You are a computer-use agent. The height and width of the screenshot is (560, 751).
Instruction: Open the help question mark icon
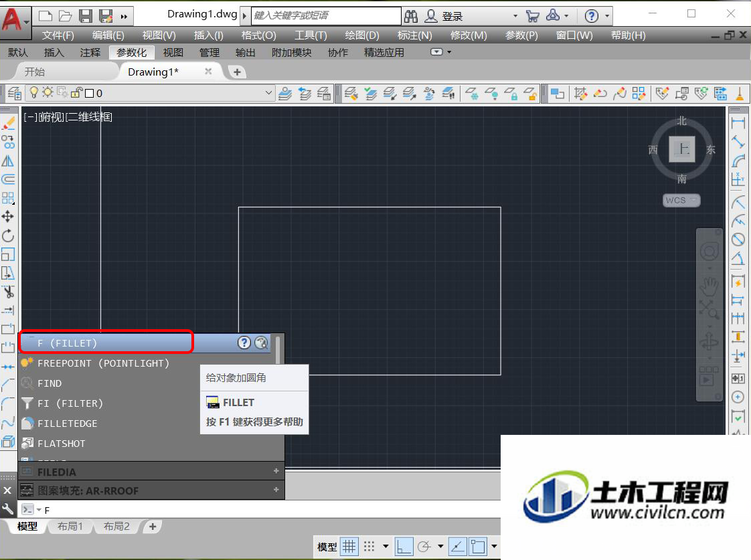coord(592,16)
